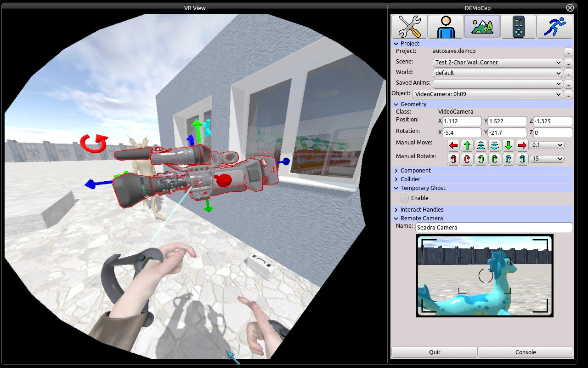
Task: Click the green up arrow Manual Move button
Action: (467, 145)
